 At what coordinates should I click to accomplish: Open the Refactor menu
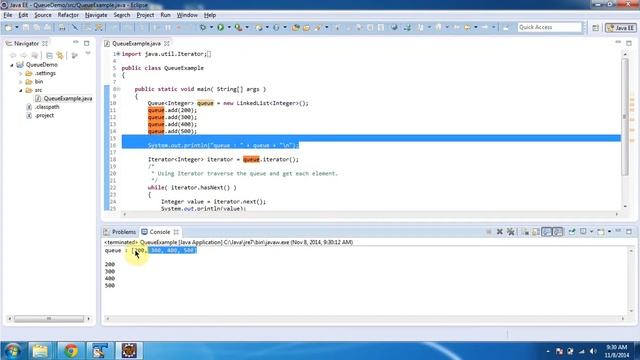tap(68, 15)
